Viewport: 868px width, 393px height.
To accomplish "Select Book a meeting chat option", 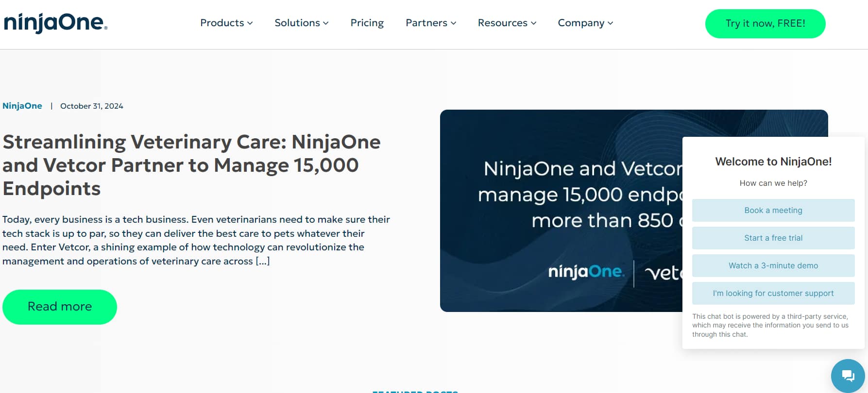I will (x=773, y=210).
